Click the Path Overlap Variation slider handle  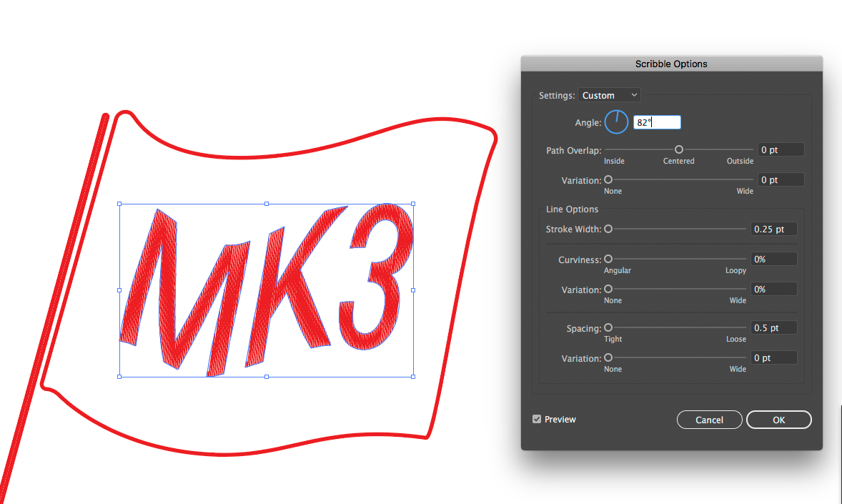click(x=608, y=179)
